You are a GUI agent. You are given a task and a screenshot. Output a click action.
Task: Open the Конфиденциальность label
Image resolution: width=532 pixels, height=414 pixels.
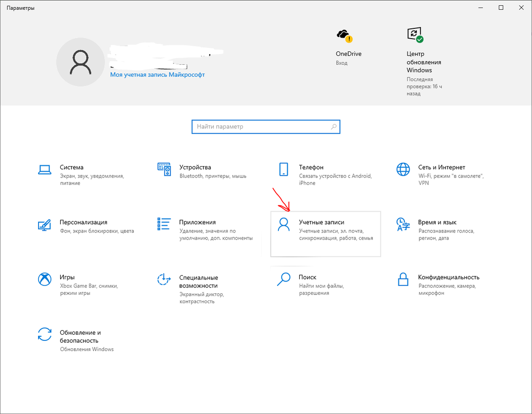point(449,277)
